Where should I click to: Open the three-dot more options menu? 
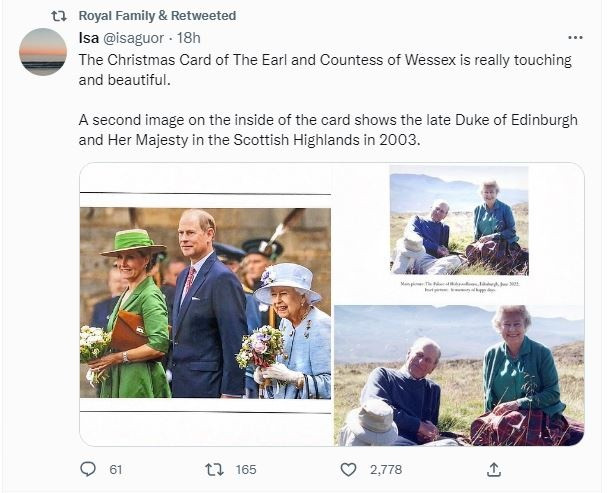575,38
